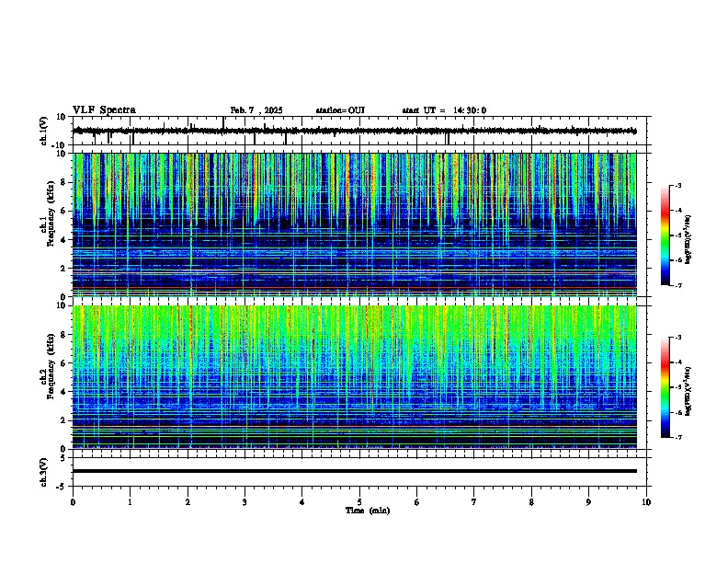Viewport: 728px width, 563px height.
Task: Click the thick black ch.3 trace line
Action: 354,471
